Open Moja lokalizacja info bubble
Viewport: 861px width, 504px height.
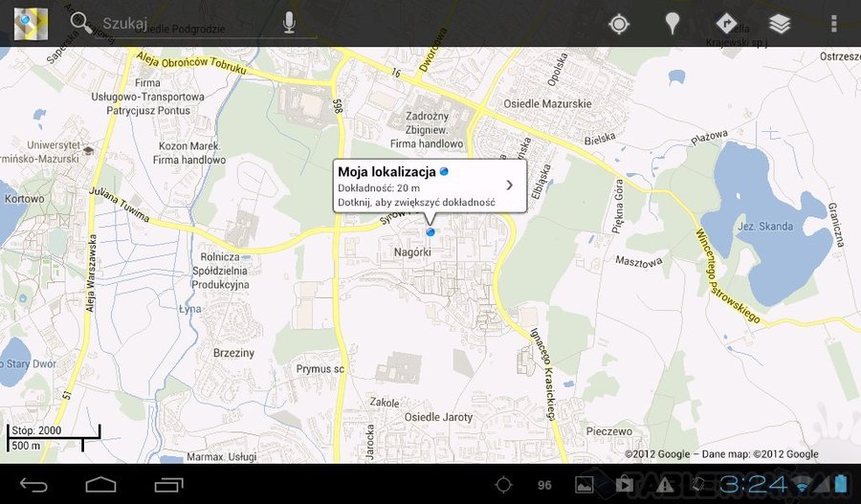430,186
